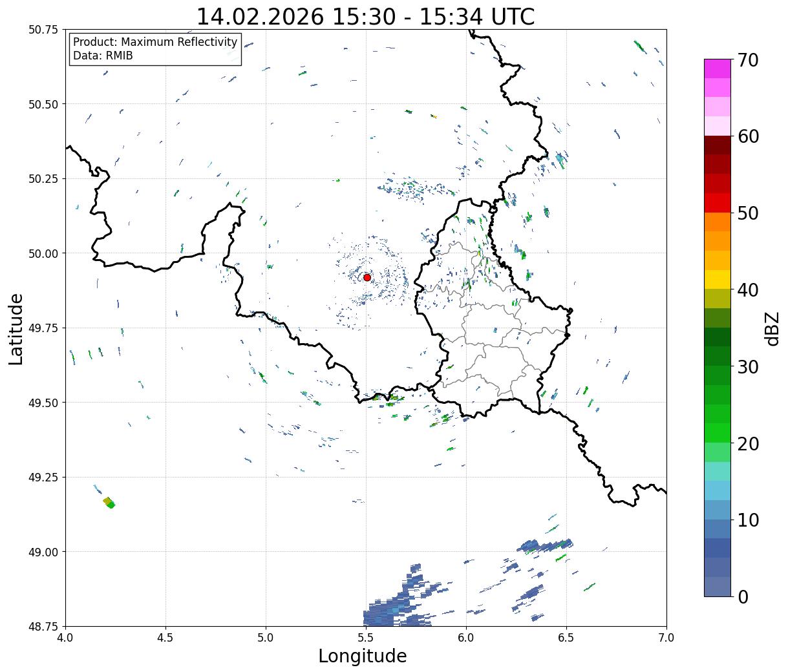Click the longitude tick label 6.0
The width and height of the screenshot is (788, 672).
(466, 638)
